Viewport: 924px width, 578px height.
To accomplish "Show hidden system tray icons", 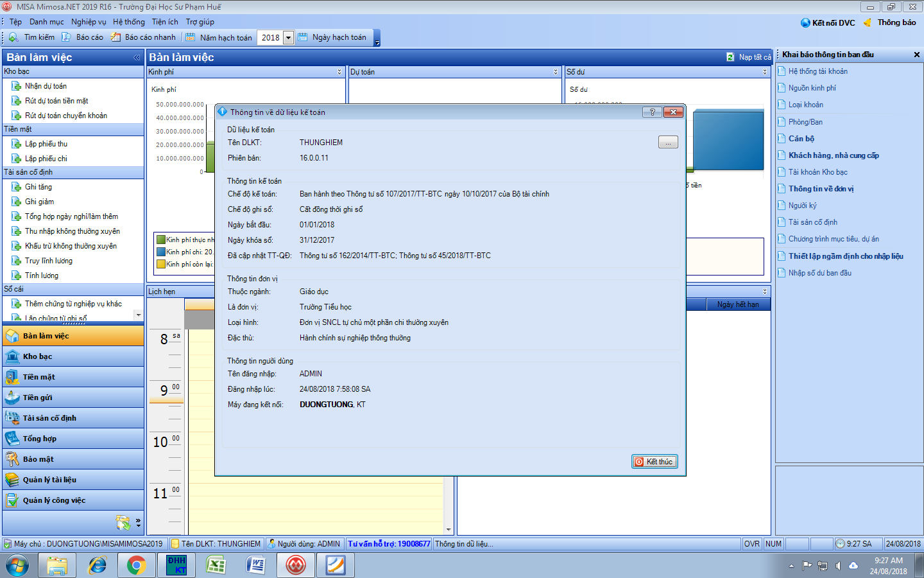I will 791,566.
